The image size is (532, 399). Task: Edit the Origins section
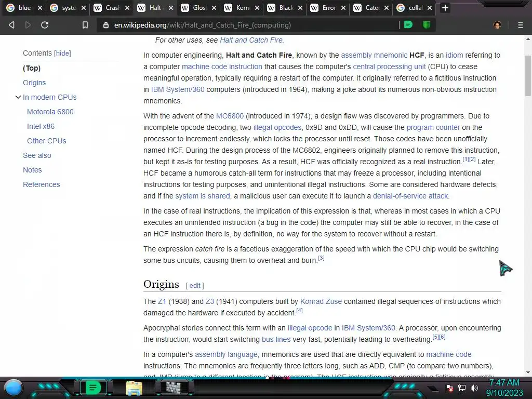point(195,286)
